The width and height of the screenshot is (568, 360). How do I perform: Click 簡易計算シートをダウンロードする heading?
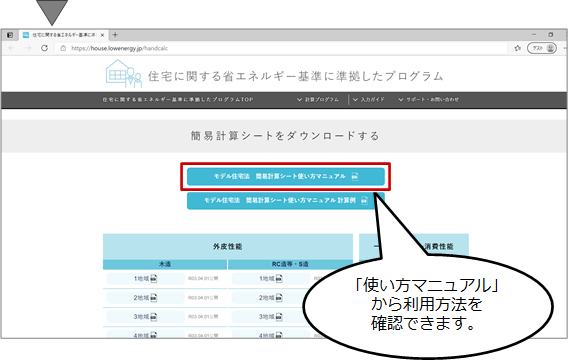(x=285, y=136)
